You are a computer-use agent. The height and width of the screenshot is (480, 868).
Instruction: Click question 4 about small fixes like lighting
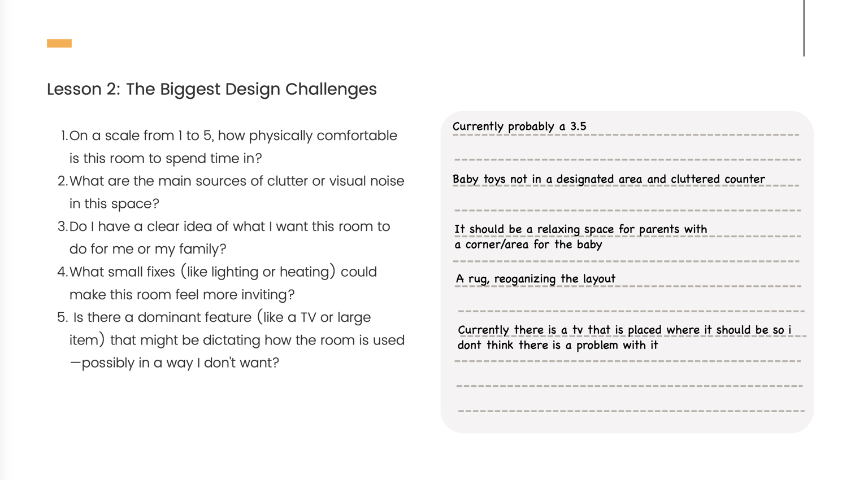tap(217, 283)
